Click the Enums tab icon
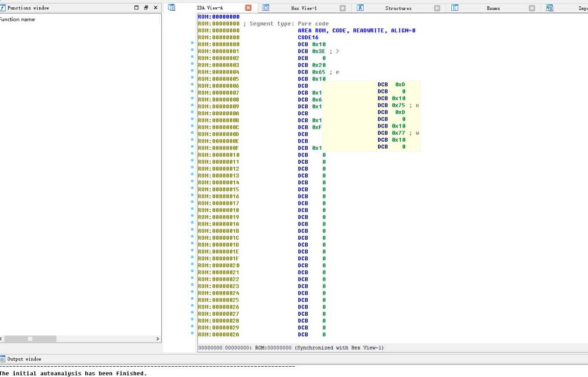Viewport: 588px width, 377px height. click(x=455, y=8)
